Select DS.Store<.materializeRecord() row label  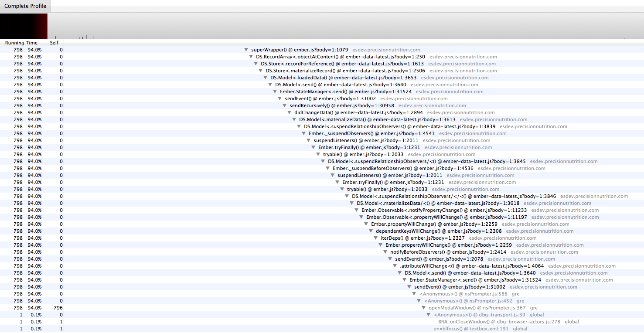344,71
